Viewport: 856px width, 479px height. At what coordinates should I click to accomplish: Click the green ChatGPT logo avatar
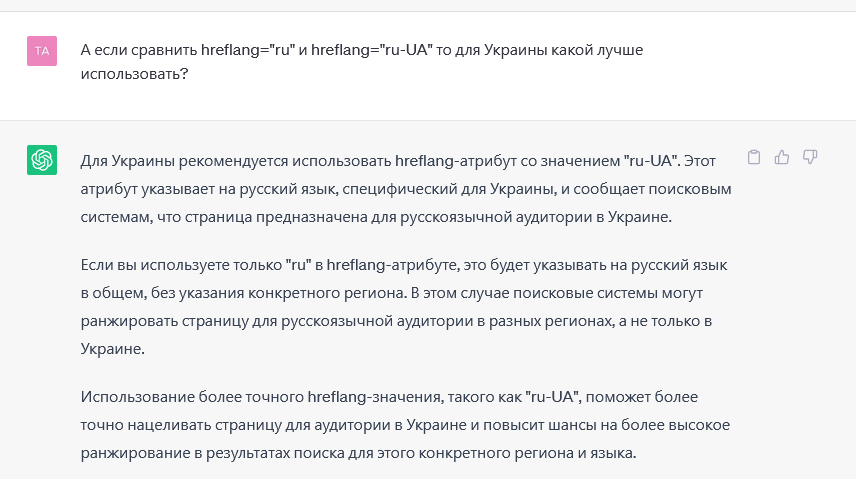[x=42, y=159]
